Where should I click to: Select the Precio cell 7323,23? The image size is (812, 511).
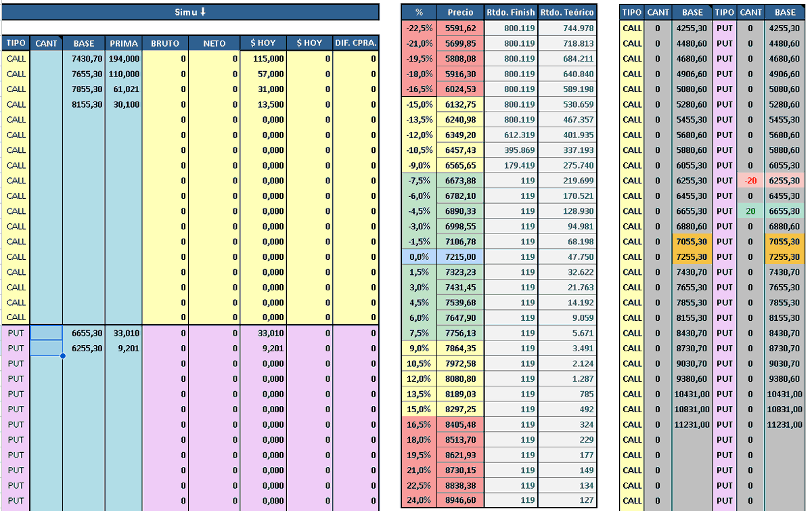[x=461, y=271]
